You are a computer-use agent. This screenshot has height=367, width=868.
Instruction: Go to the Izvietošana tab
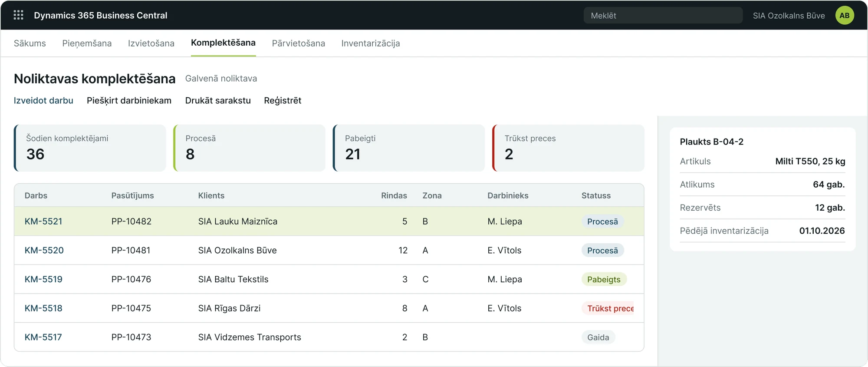tap(151, 43)
